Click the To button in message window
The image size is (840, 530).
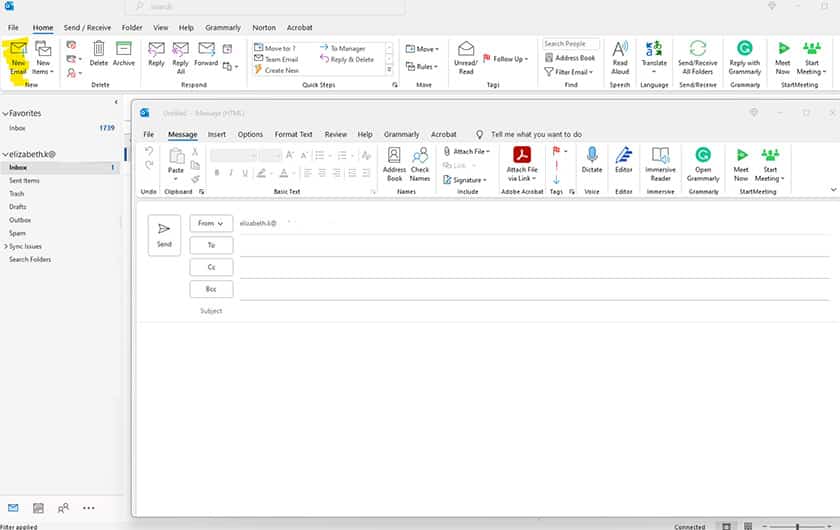coord(211,245)
